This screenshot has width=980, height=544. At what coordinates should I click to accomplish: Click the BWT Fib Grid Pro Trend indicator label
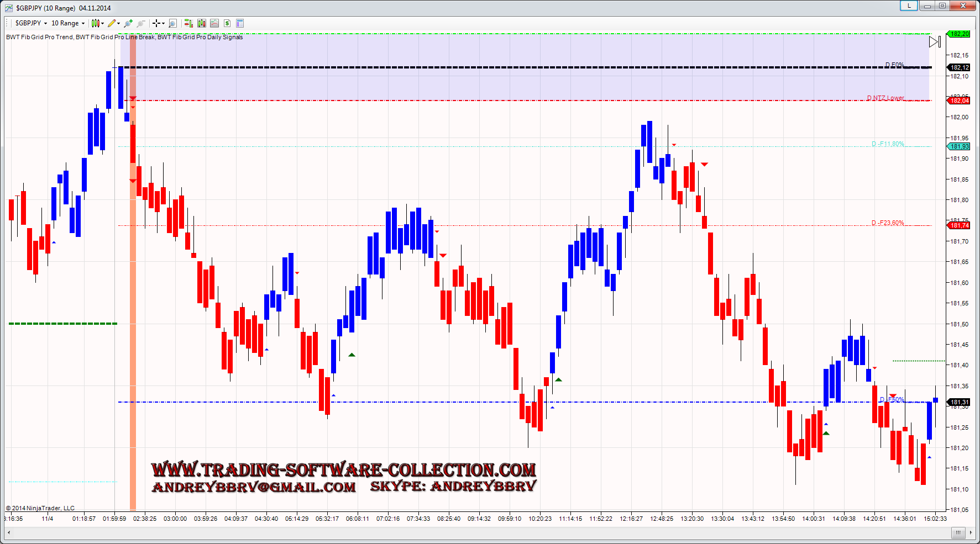tap(39, 37)
